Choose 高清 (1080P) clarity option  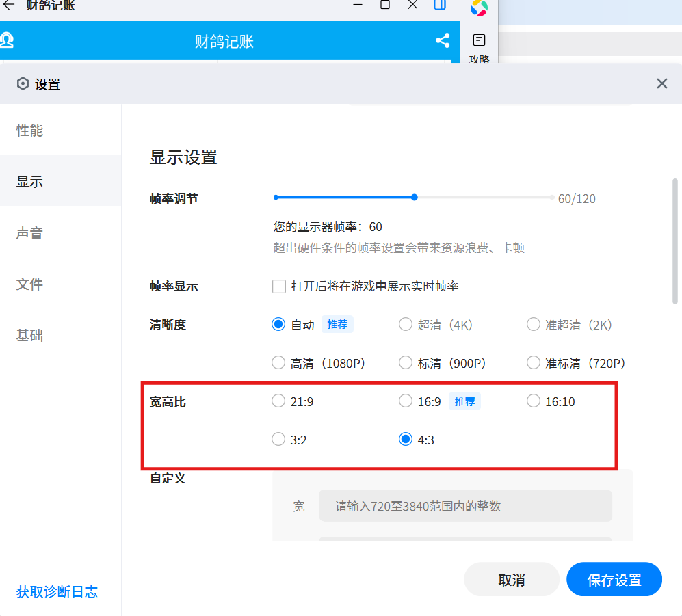click(278, 363)
